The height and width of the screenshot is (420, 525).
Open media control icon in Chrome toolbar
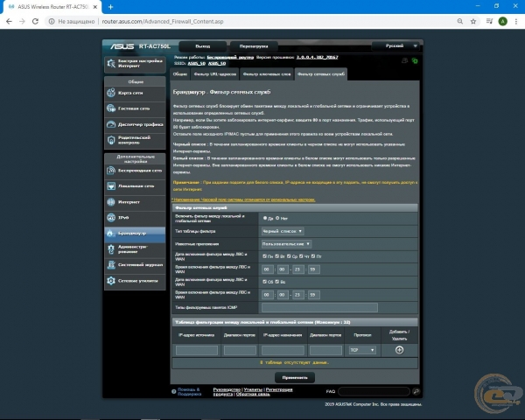[489, 21]
